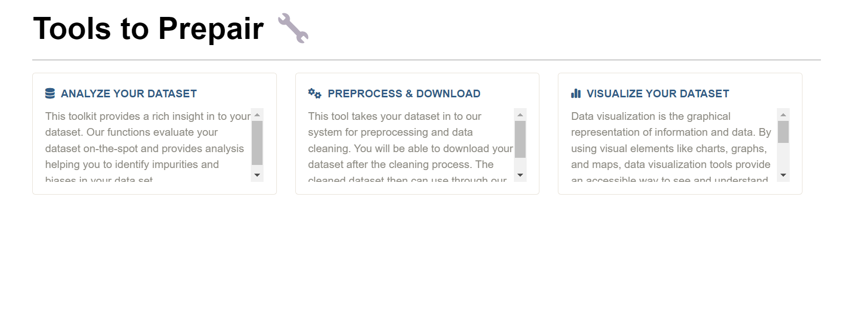Open the ANALYZE YOUR DATASET heading link

(x=128, y=94)
